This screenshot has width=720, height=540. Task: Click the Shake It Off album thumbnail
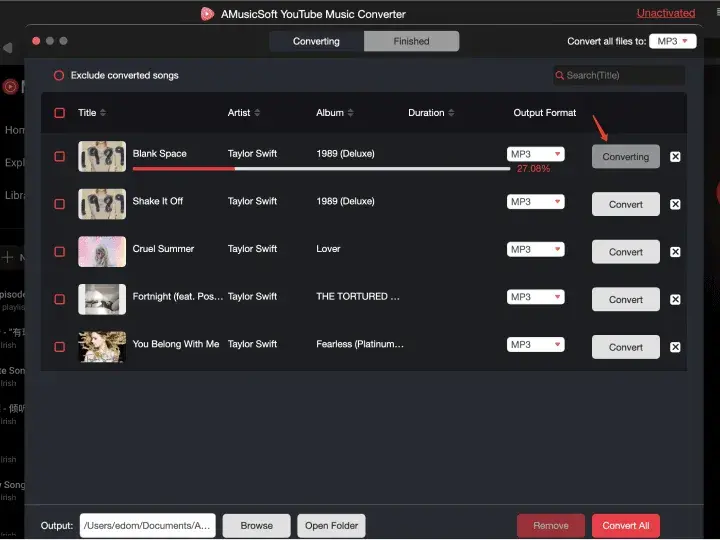point(102,204)
